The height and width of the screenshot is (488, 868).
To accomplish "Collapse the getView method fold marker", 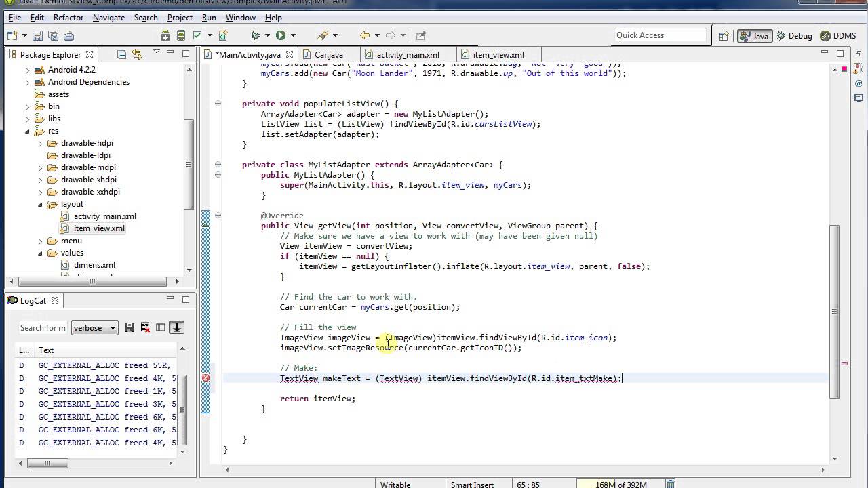I will click(x=218, y=216).
